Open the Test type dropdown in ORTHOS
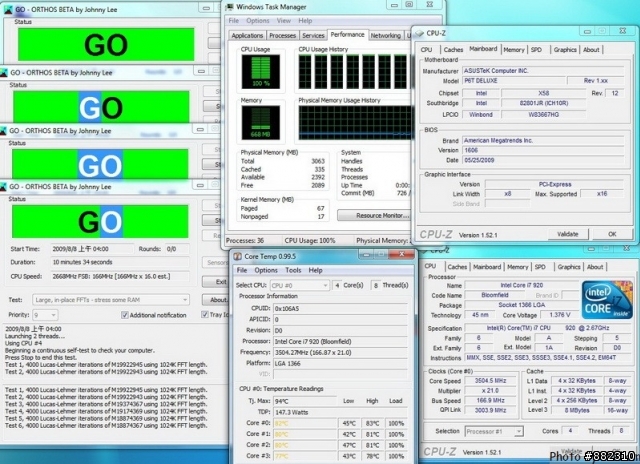Screen dimensions: 640x464 tap(111, 300)
